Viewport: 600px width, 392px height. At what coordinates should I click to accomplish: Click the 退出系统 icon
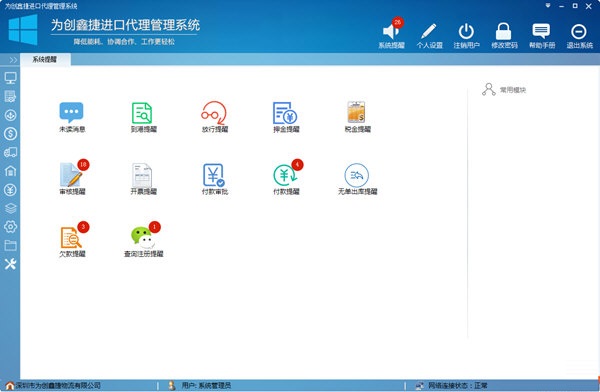point(579,31)
